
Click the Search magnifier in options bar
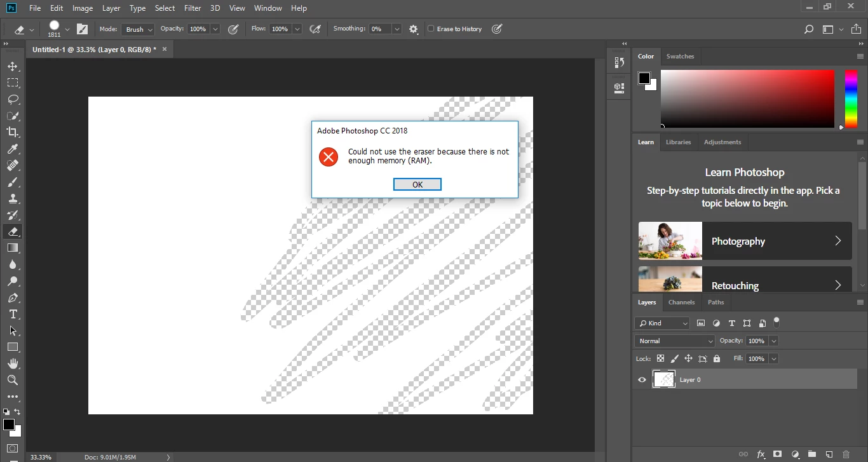pyautogui.click(x=808, y=29)
